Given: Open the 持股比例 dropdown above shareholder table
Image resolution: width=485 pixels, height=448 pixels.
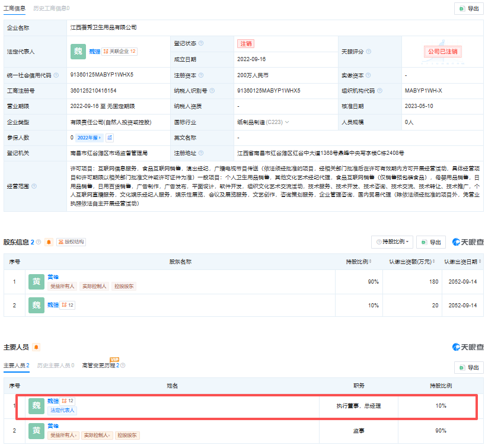Looking at the screenshot, I should click(392, 242).
